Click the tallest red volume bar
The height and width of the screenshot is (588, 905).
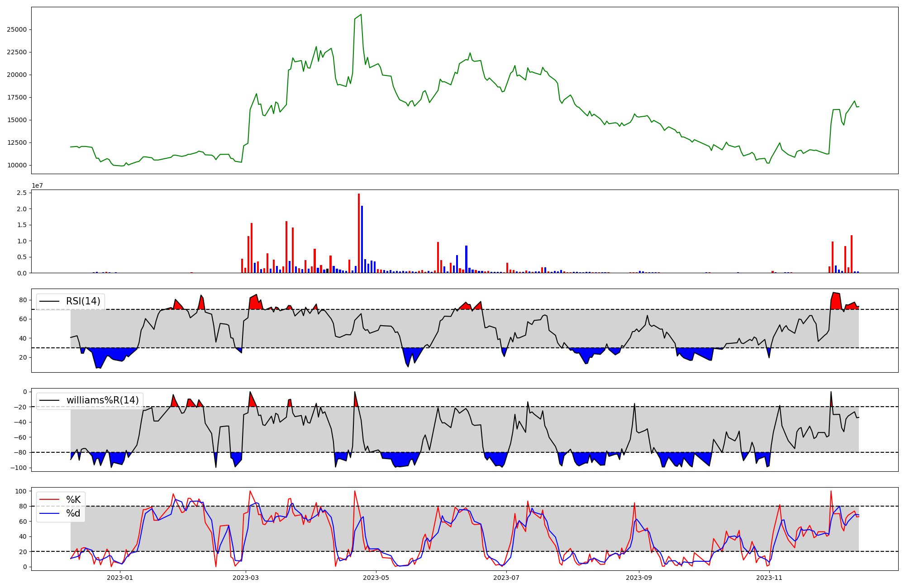point(359,233)
